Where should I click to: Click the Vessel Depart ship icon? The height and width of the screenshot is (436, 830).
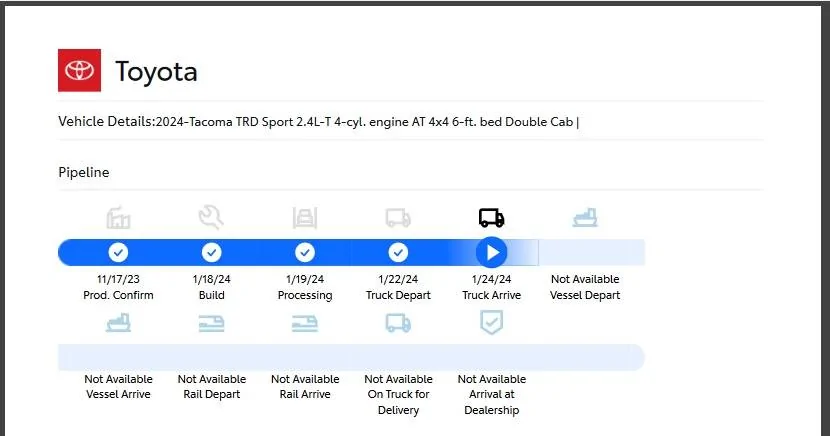tap(585, 218)
